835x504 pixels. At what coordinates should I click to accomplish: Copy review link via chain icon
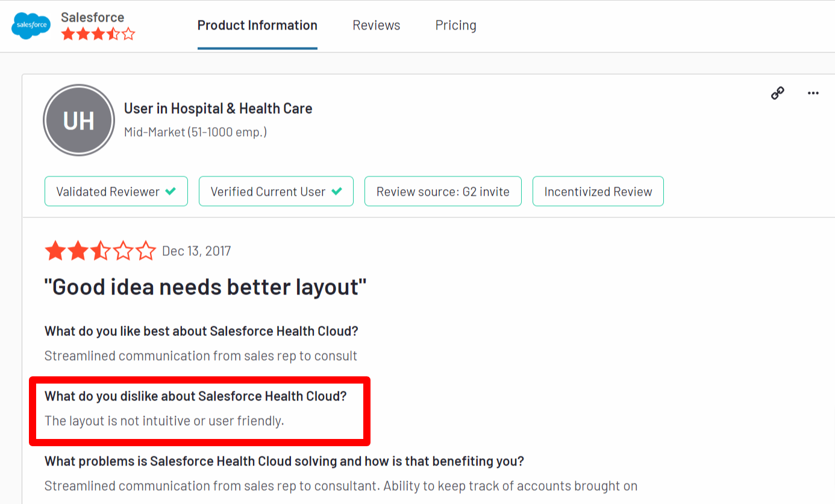click(778, 93)
